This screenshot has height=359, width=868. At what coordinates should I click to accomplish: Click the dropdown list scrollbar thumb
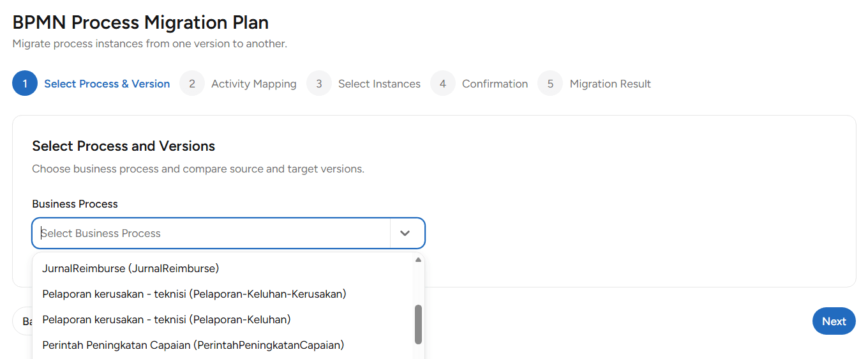(419, 324)
